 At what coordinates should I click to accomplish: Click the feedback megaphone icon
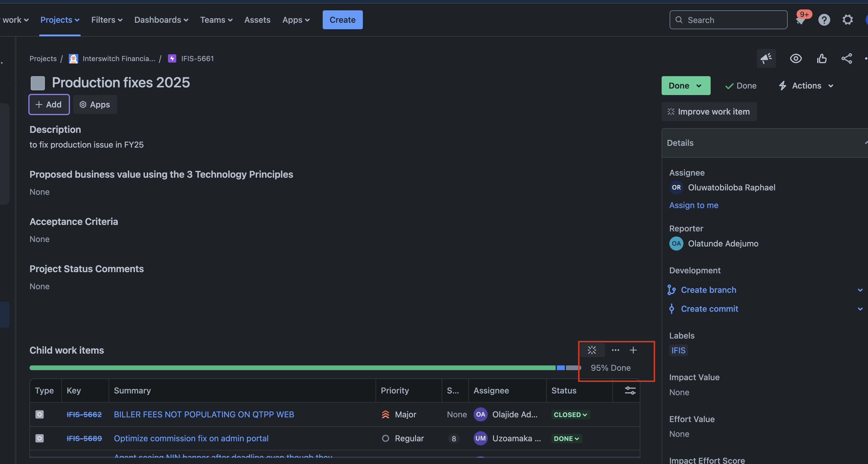[766, 58]
